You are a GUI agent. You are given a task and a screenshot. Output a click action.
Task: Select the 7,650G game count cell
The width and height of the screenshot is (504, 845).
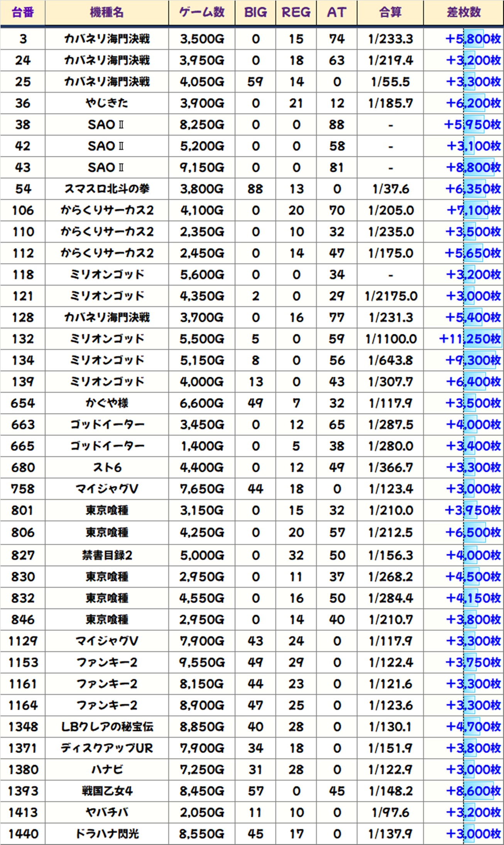(x=202, y=489)
